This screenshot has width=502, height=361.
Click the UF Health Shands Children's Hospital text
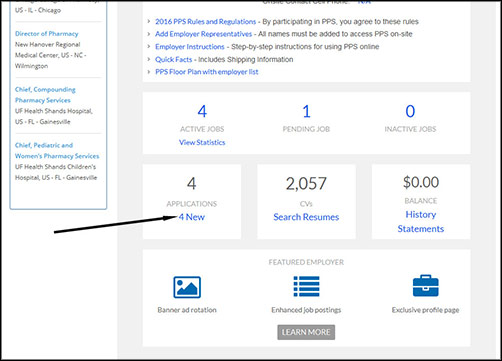pyautogui.click(x=55, y=172)
